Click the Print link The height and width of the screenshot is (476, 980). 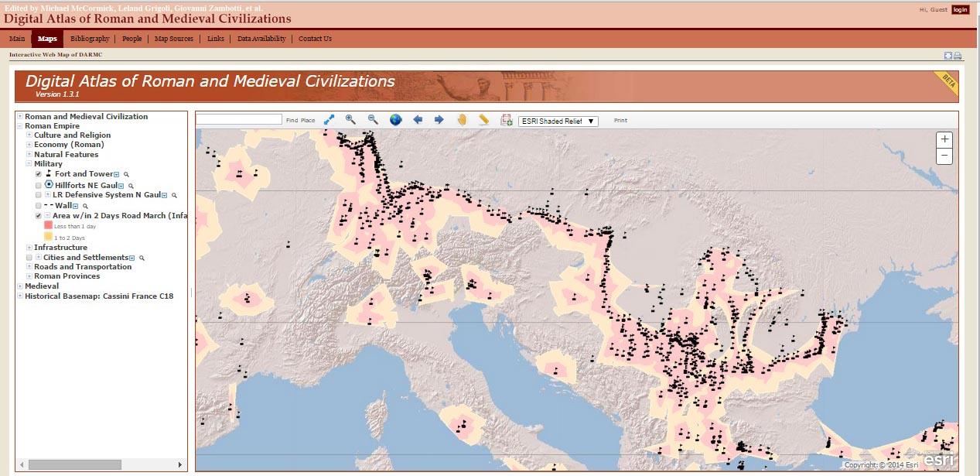pyautogui.click(x=621, y=121)
